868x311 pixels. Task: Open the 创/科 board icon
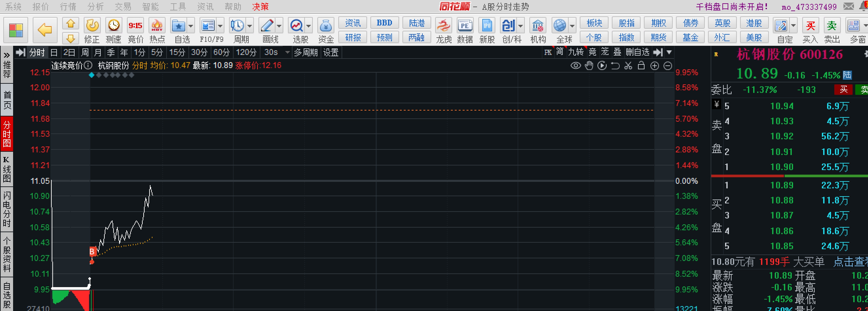508,26
